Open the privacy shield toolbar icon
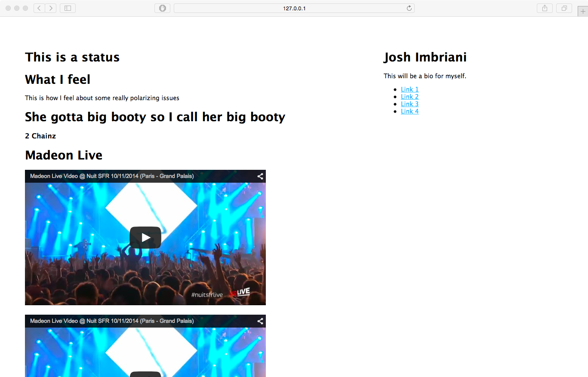Viewport: 588px width, 377px height. 163,8
